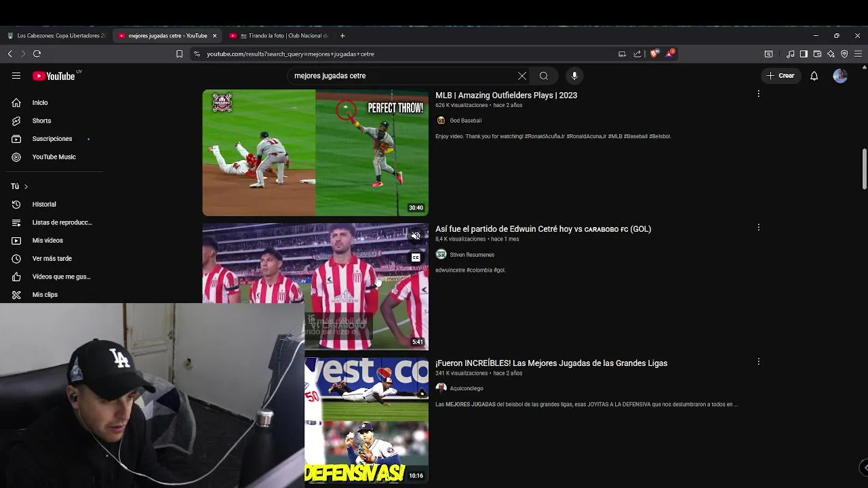Image resolution: width=868 pixels, height=488 pixels.
Task: Click the share page icon in address bar
Action: click(637, 54)
